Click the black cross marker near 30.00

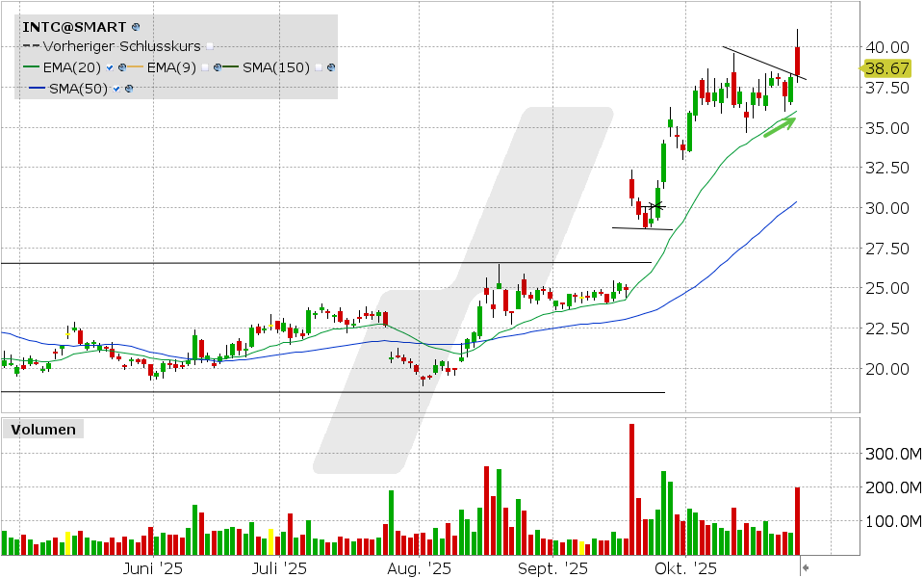(656, 206)
